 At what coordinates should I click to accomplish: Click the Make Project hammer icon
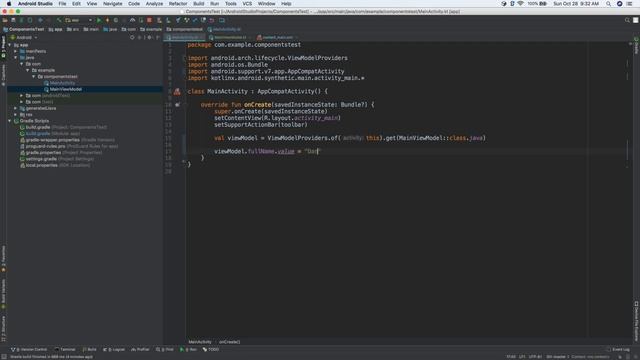click(59, 20)
